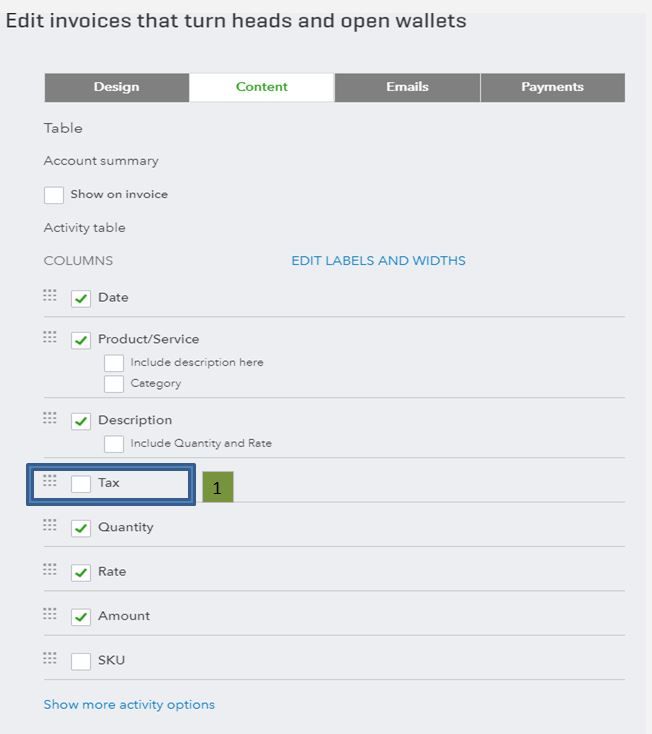Image resolution: width=652 pixels, height=734 pixels.
Task: Switch to the Design tab
Action: point(116,87)
